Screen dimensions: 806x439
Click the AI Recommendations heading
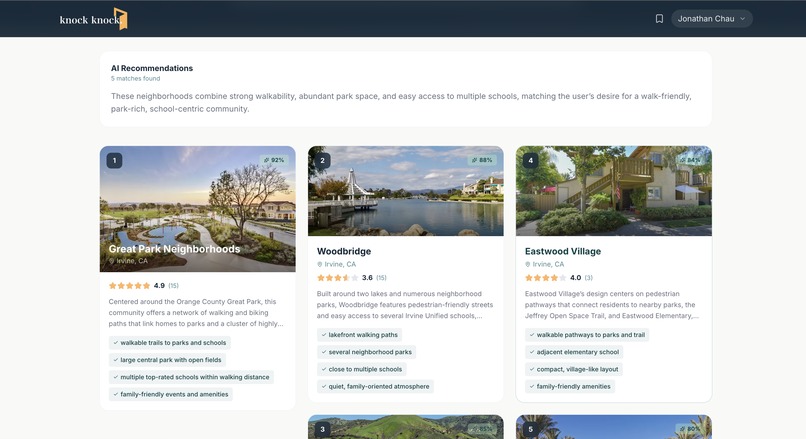pos(152,68)
